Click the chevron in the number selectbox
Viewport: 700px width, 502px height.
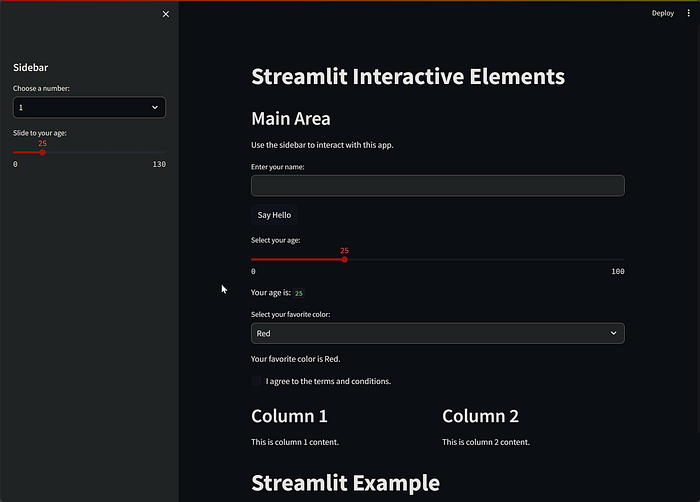(155, 108)
